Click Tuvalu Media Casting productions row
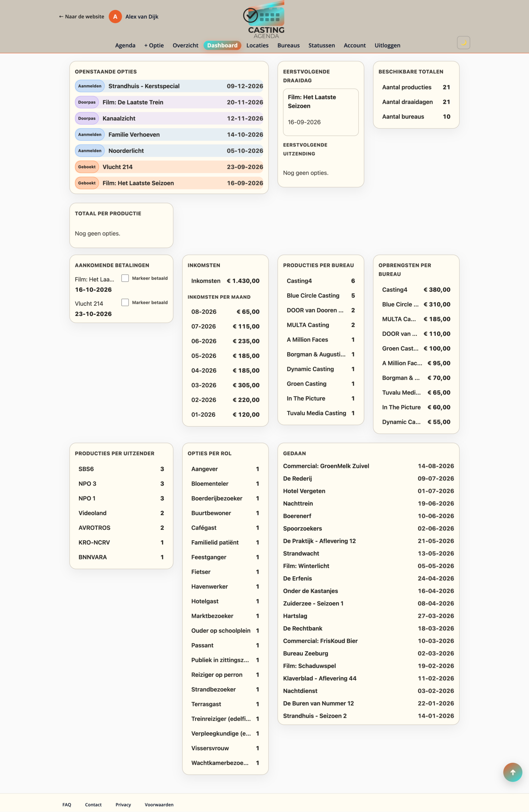The height and width of the screenshot is (812, 529). [321, 413]
